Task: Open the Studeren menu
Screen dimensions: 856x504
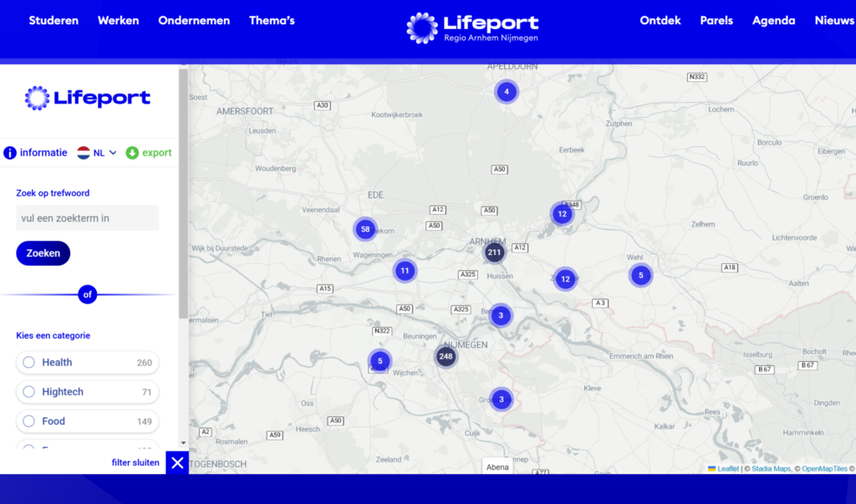Action: pyautogui.click(x=53, y=21)
